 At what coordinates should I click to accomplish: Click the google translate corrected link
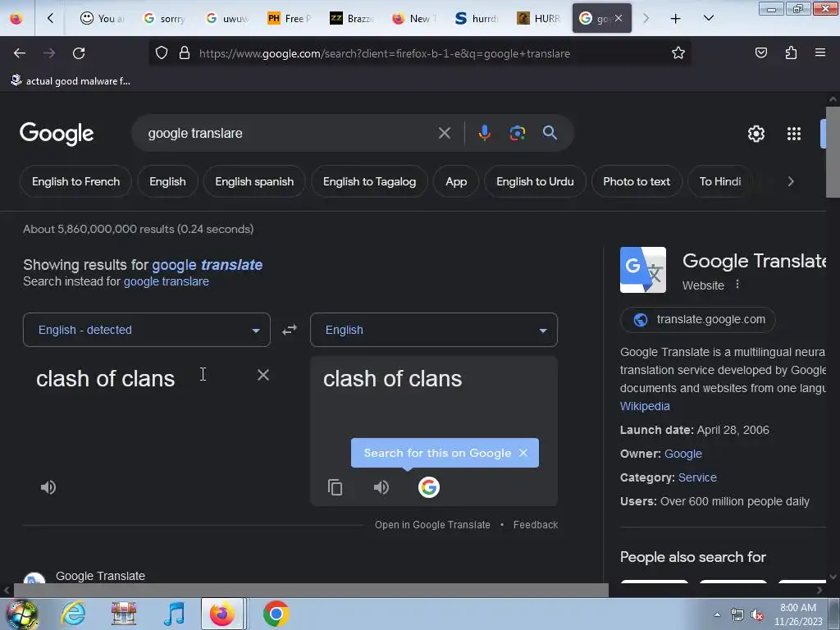(207, 265)
